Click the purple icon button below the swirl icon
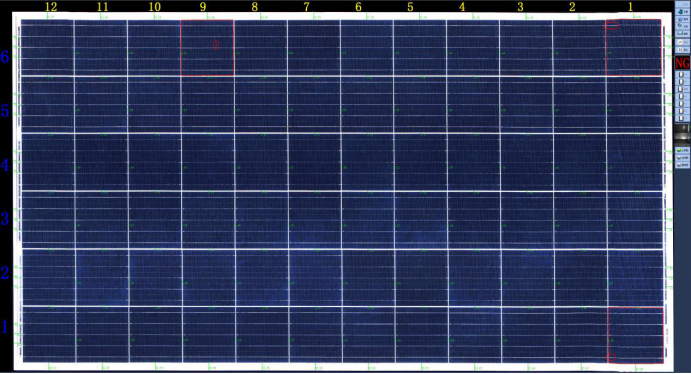The image size is (691, 374). tap(682, 19)
